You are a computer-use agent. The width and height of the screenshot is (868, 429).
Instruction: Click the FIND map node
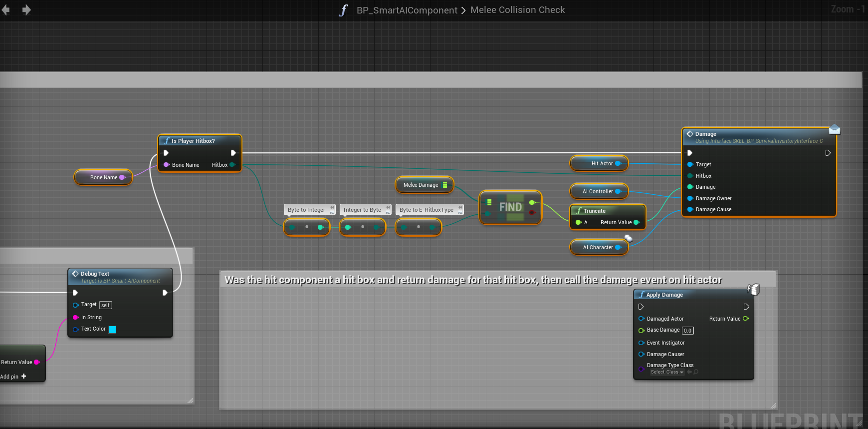[510, 207]
